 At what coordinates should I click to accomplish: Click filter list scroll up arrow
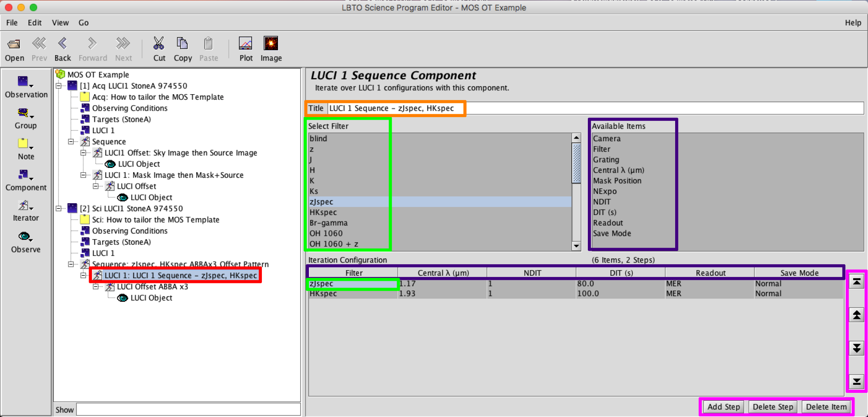(x=576, y=137)
